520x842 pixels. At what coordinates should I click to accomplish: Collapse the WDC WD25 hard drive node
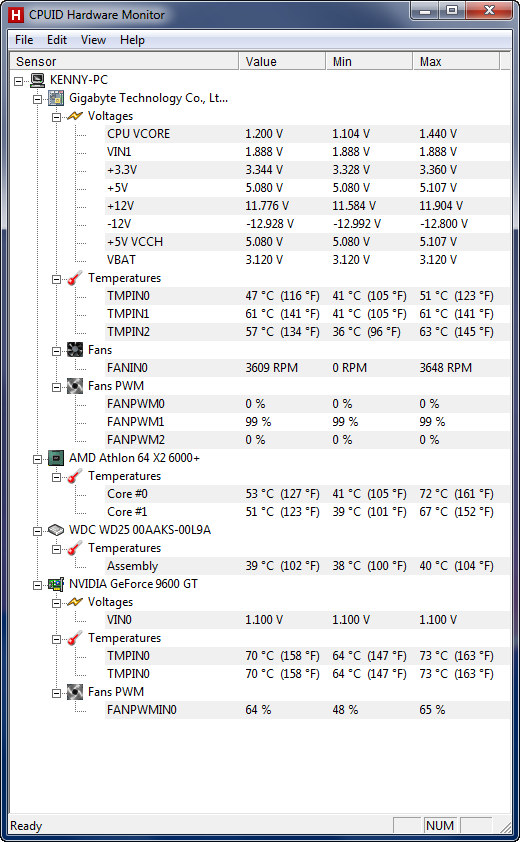coord(38,532)
